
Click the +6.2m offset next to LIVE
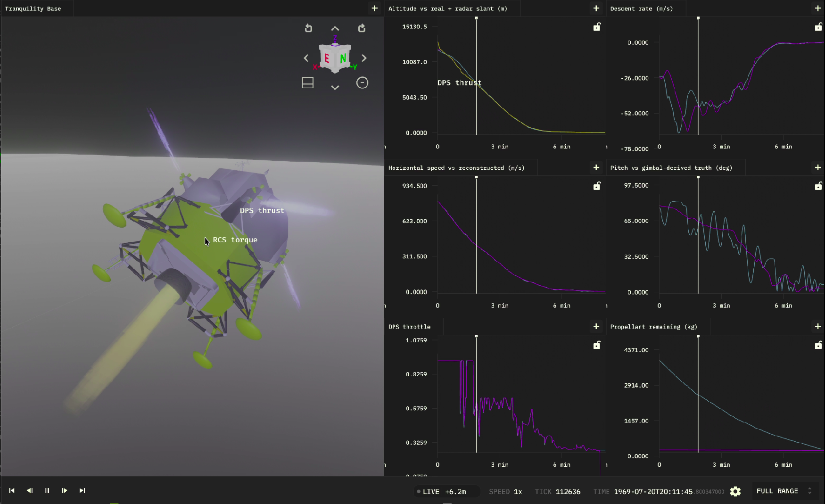pyautogui.click(x=455, y=492)
